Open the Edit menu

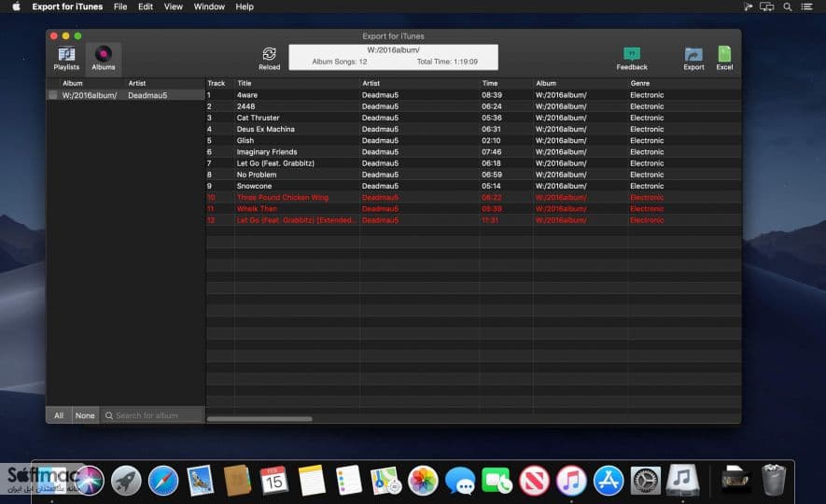(146, 7)
